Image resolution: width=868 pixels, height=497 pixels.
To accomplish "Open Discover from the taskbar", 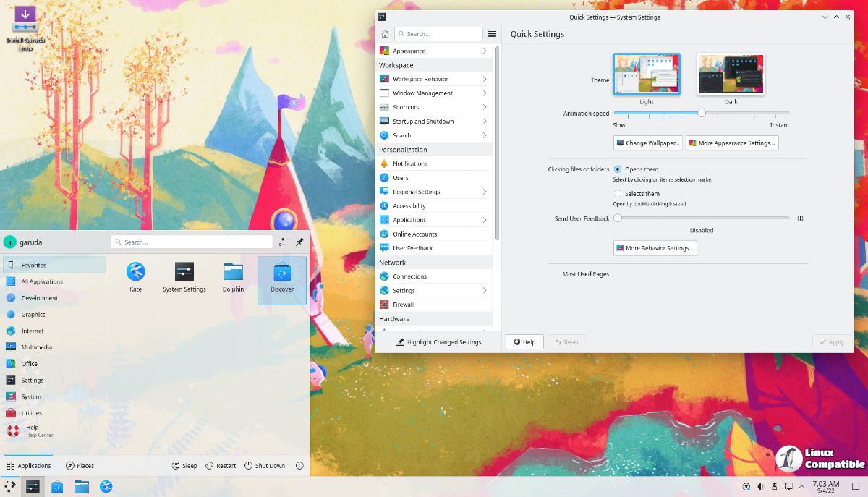I will [x=57, y=487].
